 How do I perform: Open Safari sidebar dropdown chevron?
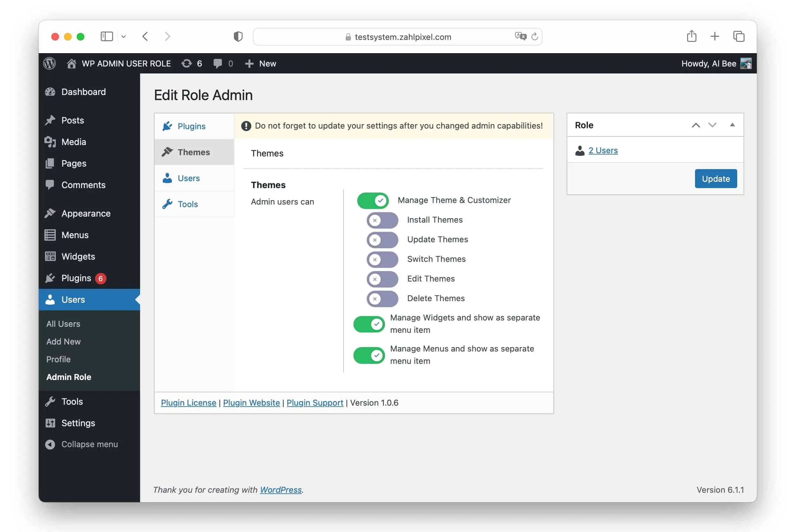124,36
